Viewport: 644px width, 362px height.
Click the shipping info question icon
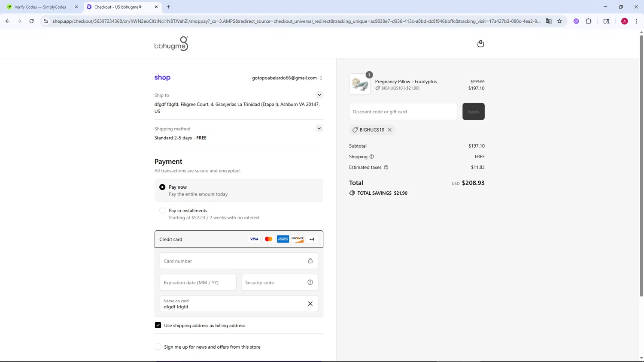pos(372,157)
